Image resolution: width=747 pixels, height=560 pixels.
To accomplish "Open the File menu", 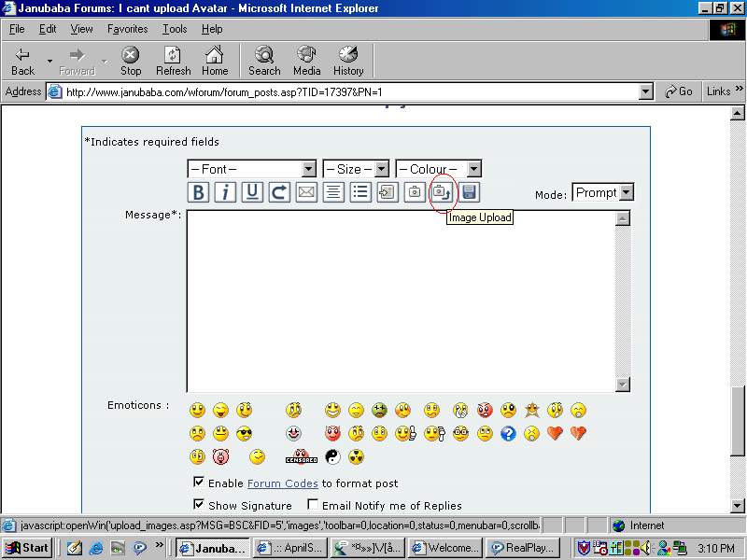I will 17,29.
